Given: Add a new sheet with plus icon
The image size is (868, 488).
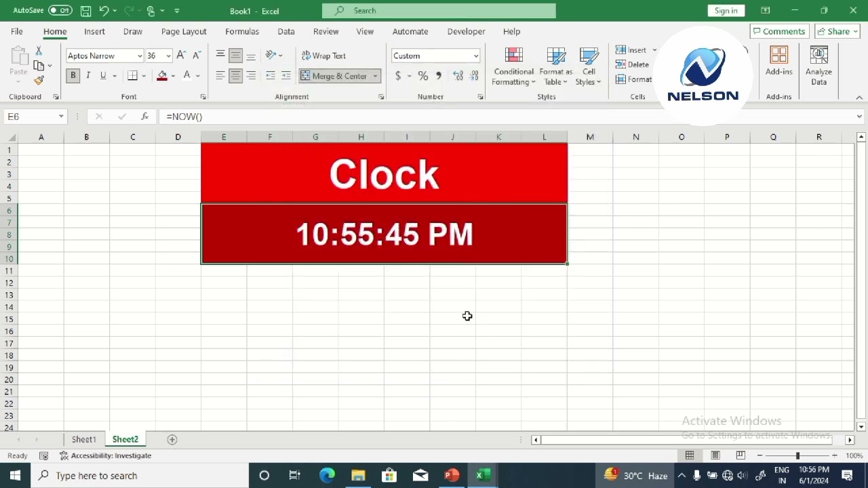Looking at the screenshot, I should tap(172, 440).
